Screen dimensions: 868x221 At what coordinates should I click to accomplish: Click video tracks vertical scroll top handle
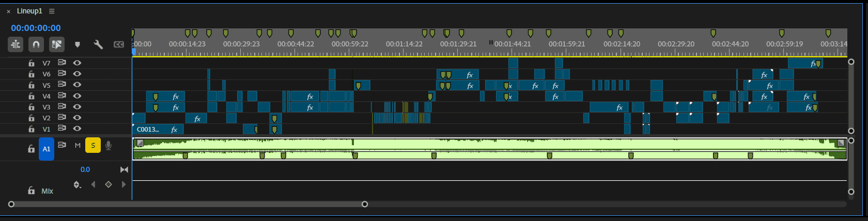coord(851,62)
